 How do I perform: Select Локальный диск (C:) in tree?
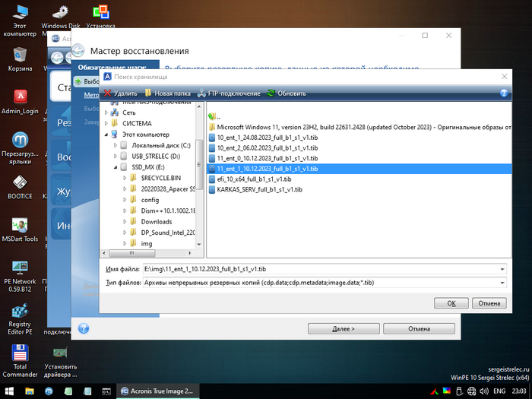click(x=161, y=146)
